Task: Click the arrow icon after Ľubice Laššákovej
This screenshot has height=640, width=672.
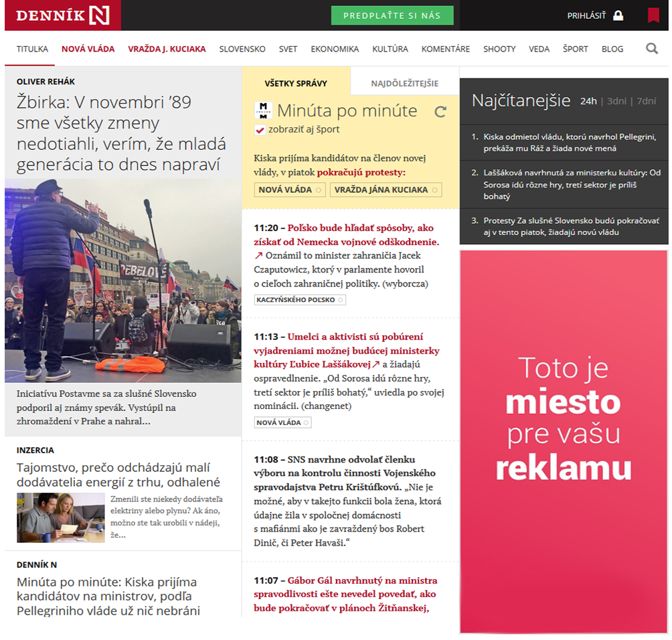Action: pyautogui.click(x=376, y=364)
